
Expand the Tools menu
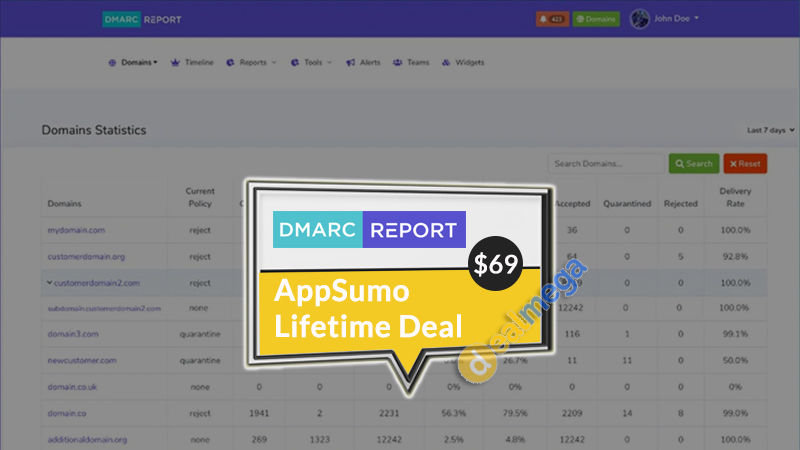(x=318, y=62)
